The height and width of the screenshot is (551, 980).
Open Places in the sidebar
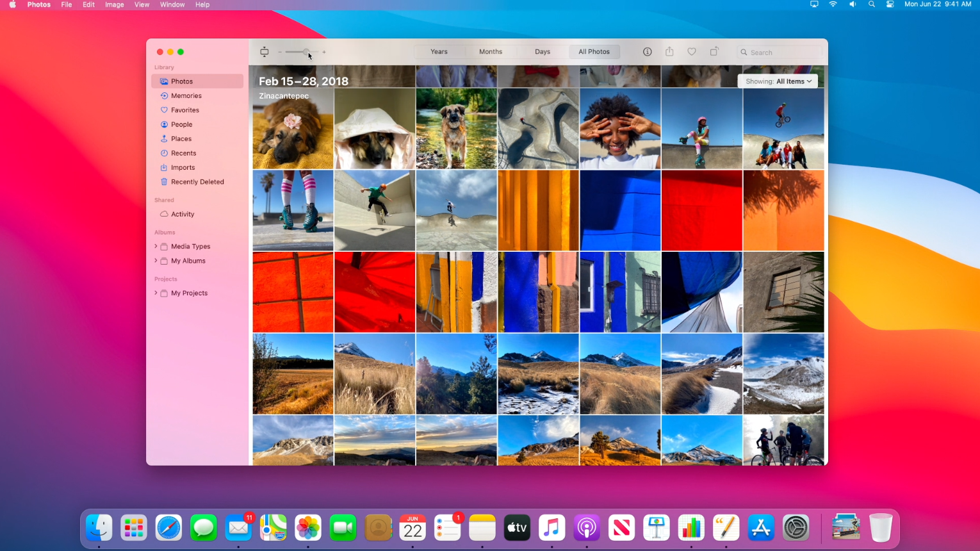(181, 139)
